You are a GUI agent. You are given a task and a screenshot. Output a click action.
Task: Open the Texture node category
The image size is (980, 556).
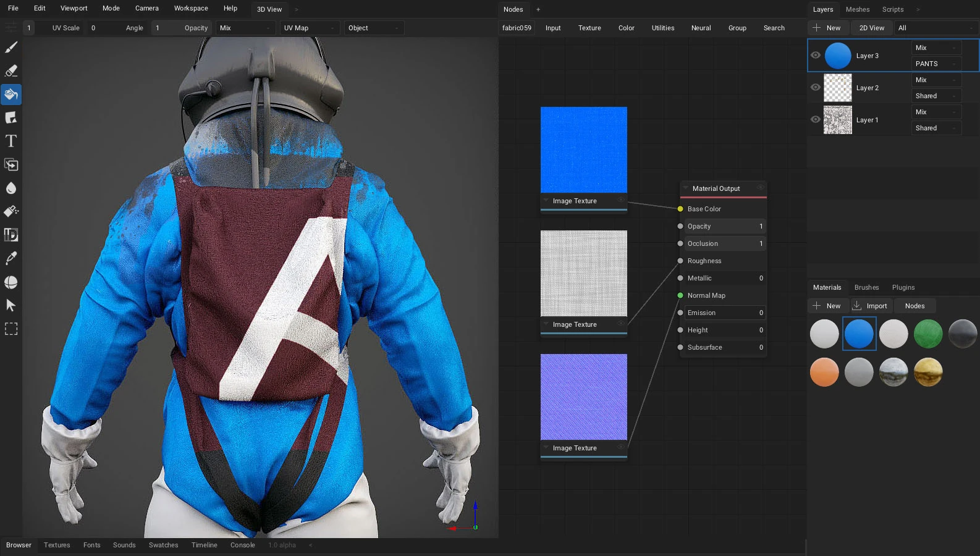(x=589, y=28)
